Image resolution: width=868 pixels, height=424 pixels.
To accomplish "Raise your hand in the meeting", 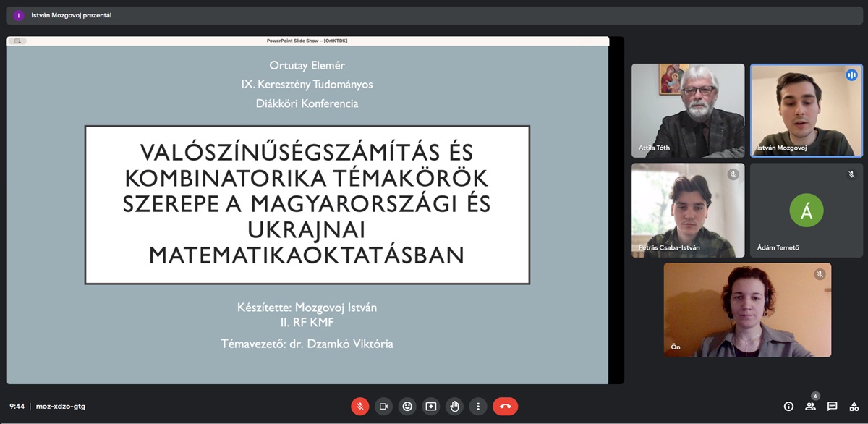I will pyautogui.click(x=454, y=407).
